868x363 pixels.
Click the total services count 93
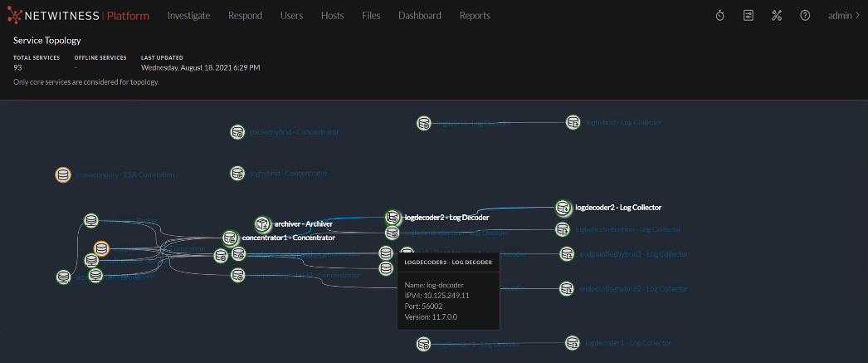[x=17, y=67]
